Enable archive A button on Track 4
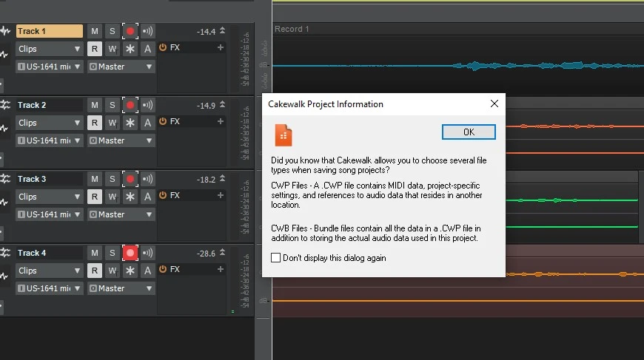Viewport: 644px width, 360px height. [147, 271]
